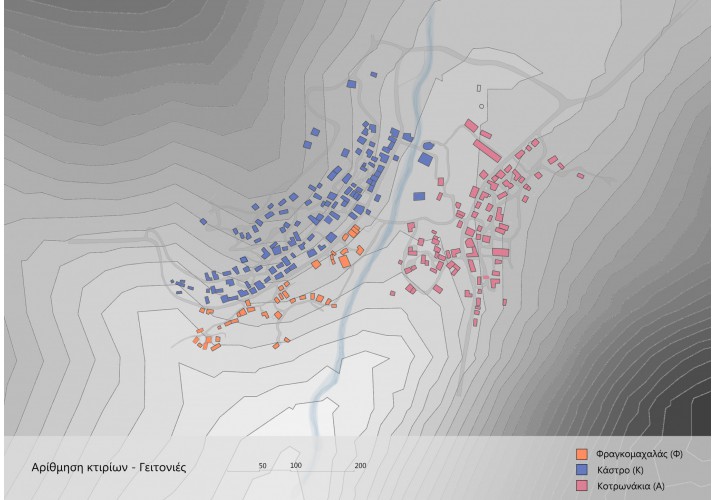The image size is (715, 500).
Task: Click the 50 scale bar label
Action: (263, 466)
